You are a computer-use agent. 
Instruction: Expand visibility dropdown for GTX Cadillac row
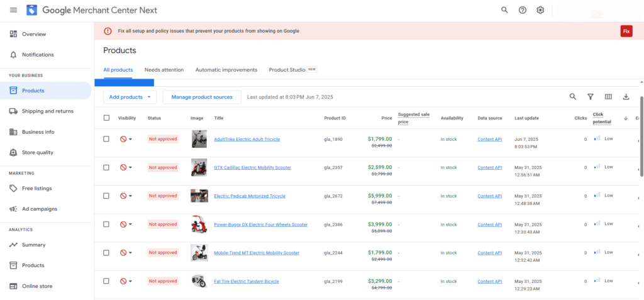[131, 168]
